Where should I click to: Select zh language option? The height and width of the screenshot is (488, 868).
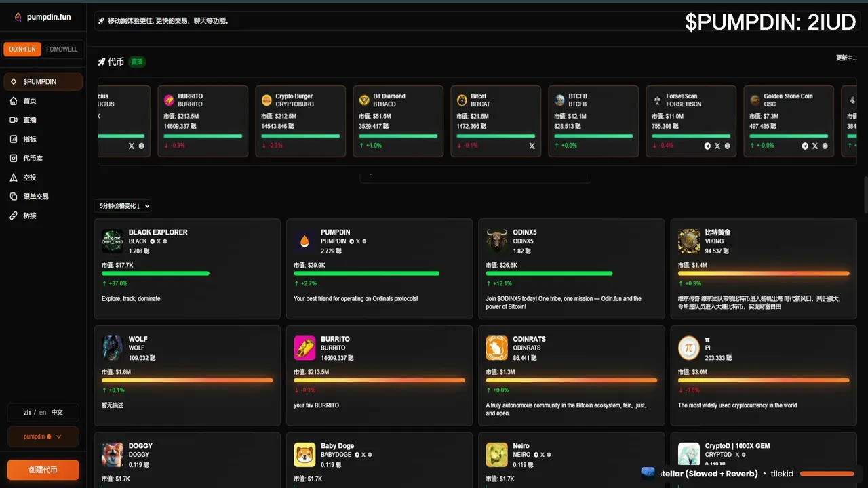(x=27, y=412)
